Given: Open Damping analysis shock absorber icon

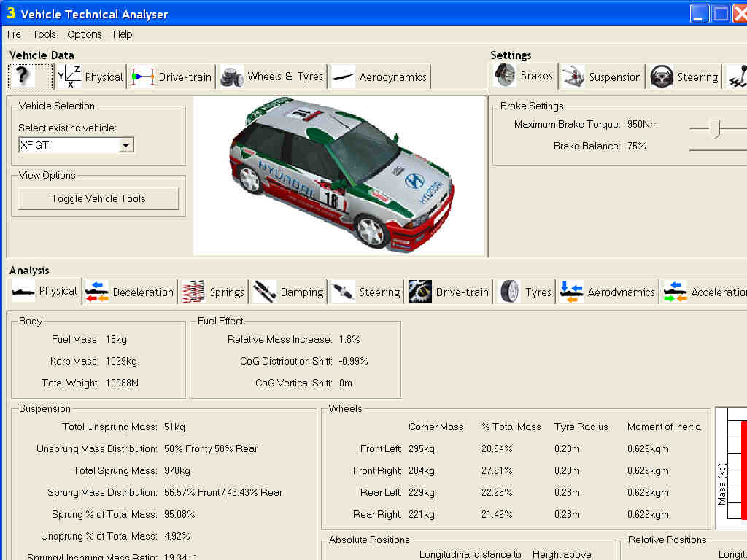Looking at the screenshot, I should tap(264, 292).
